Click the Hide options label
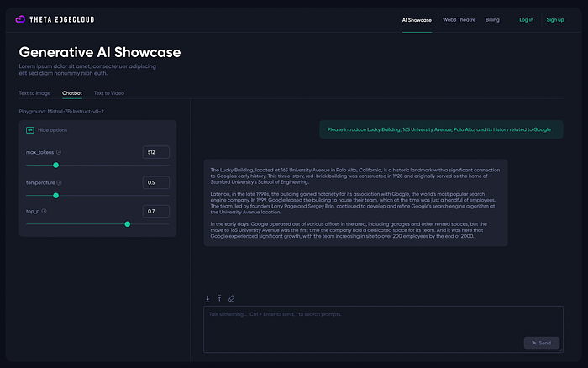 click(52, 130)
